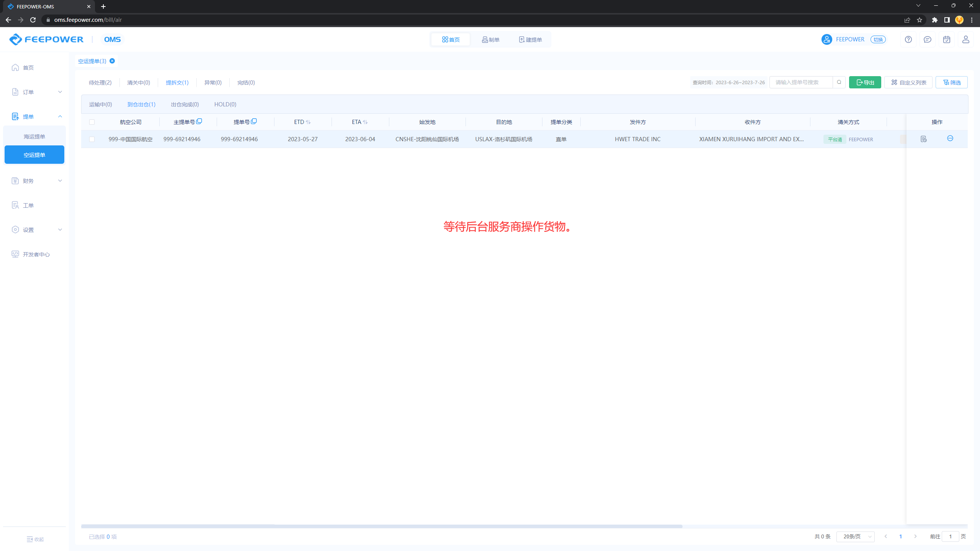This screenshot has height=551, width=980.
Task: Click the horizontal table scrollbar
Action: tap(382, 526)
